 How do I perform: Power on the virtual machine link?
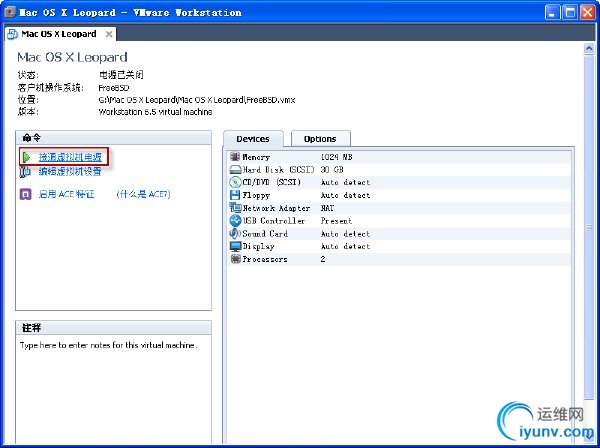point(70,157)
